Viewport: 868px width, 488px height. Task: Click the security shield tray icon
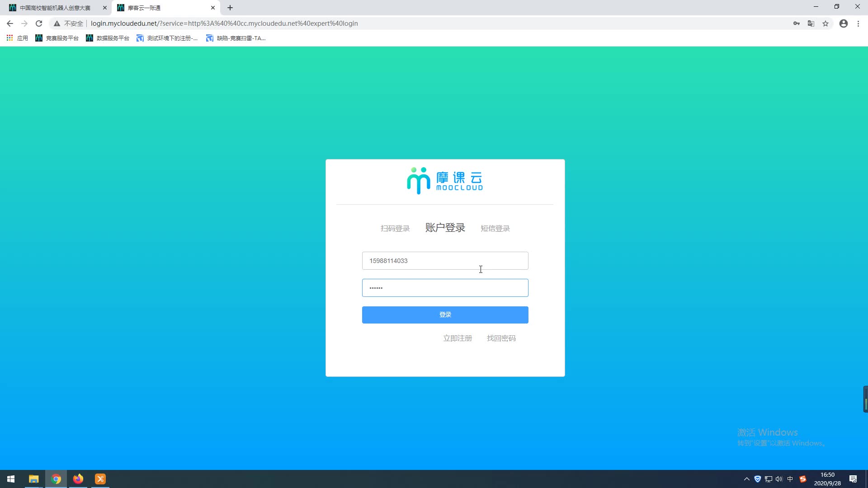tap(758, 479)
